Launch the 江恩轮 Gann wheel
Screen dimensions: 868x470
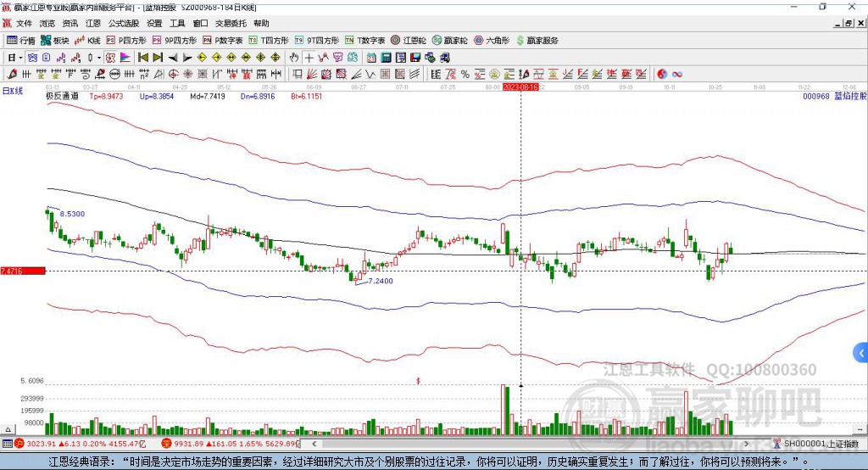coord(409,41)
